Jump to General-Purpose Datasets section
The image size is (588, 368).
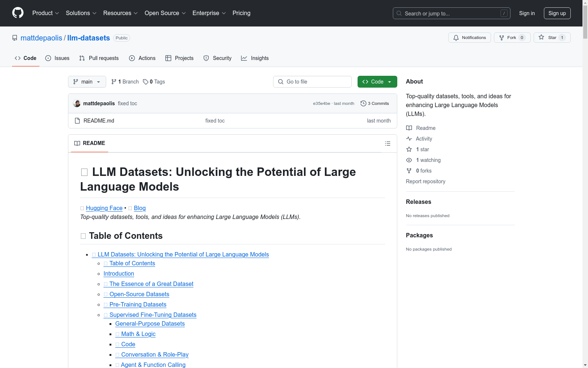pyautogui.click(x=150, y=324)
